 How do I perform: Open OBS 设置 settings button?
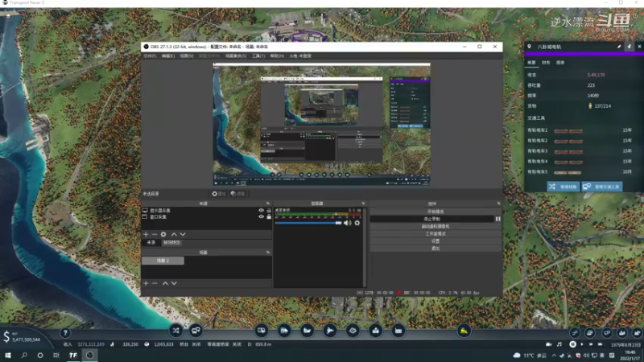436,241
